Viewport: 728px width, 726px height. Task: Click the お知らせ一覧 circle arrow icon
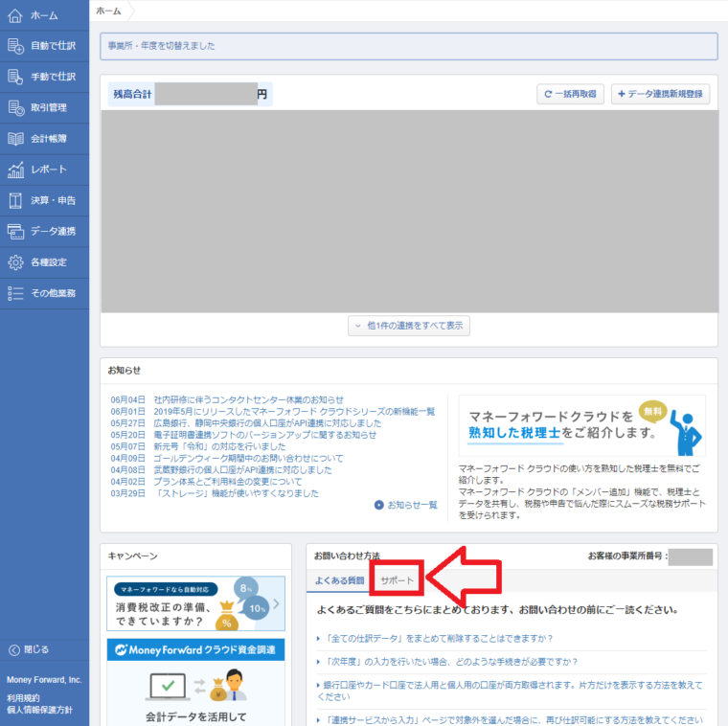[x=379, y=505]
